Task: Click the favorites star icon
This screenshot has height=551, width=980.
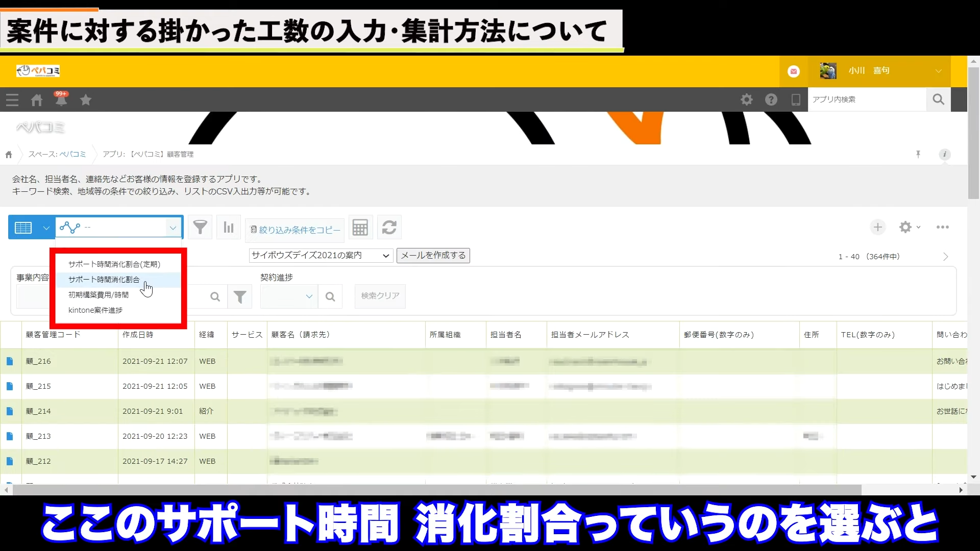Action: pos(86,100)
